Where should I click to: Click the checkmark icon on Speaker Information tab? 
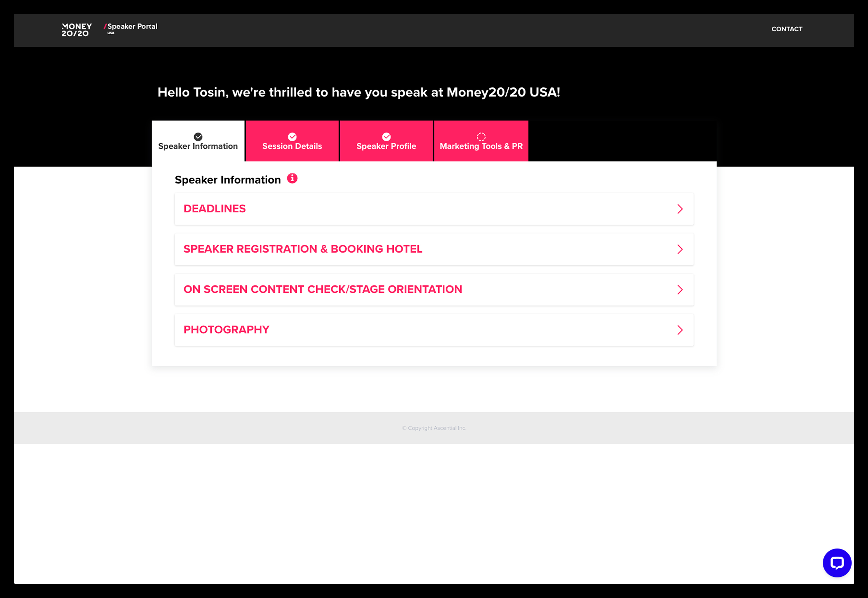coord(198,137)
